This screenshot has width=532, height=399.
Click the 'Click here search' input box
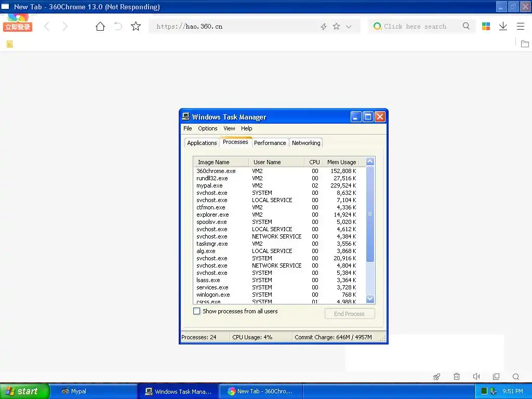(421, 26)
